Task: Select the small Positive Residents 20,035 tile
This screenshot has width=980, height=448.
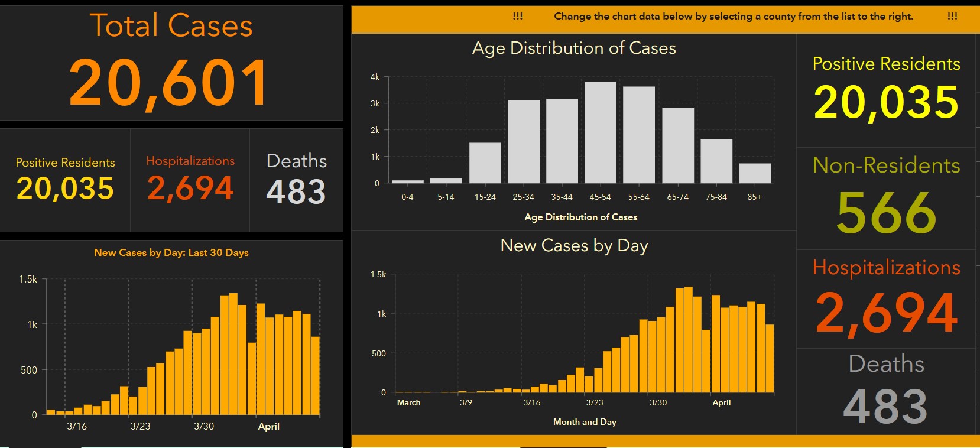Action: [x=65, y=180]
